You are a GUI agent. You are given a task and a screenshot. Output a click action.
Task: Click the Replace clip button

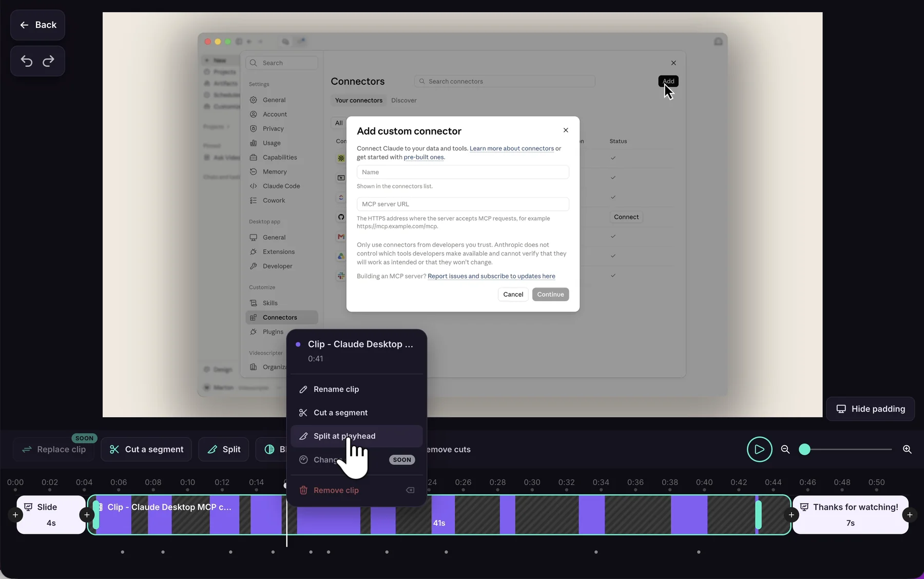(54, 449)
